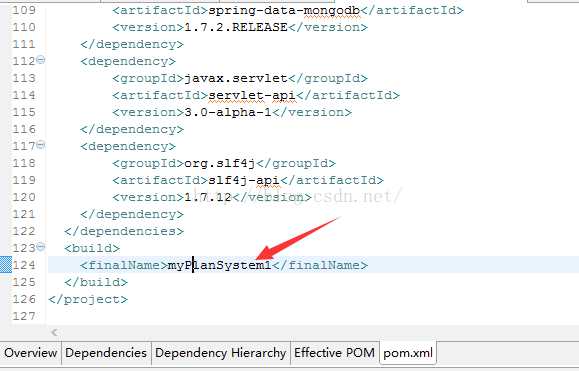The width and height of the screenshot is (579, 371).
Task: Click the artifactId value slf4j-api
Action: click(x=244, y=181)
